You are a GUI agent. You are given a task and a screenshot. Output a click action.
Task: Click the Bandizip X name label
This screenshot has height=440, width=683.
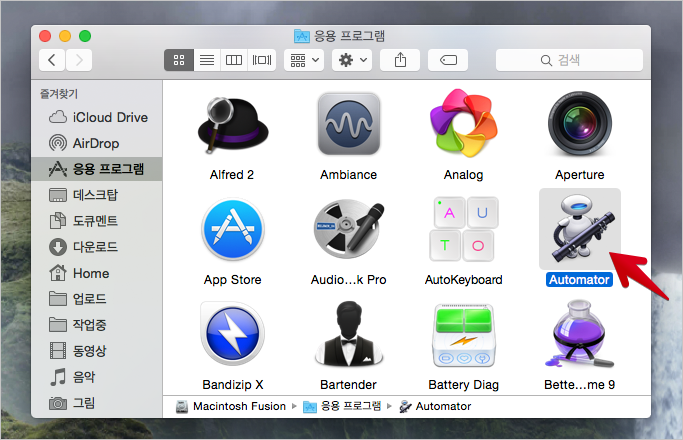coord(233,385)
